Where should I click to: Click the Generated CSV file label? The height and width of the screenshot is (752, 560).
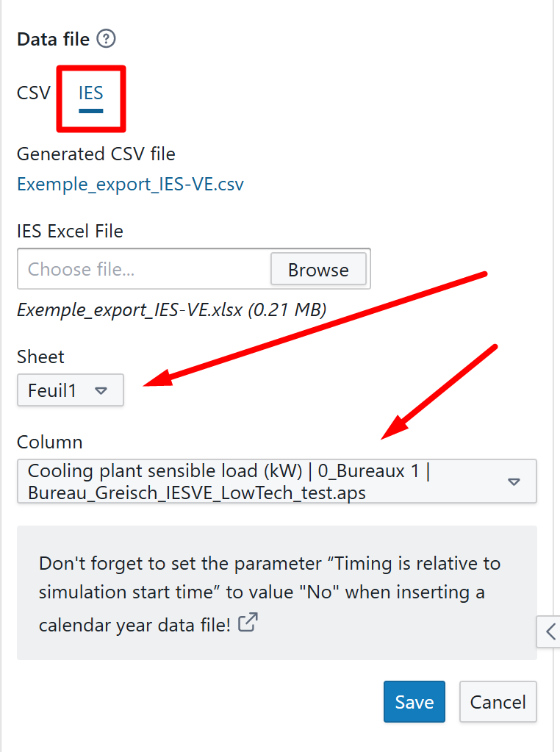(x=96, y=154)
